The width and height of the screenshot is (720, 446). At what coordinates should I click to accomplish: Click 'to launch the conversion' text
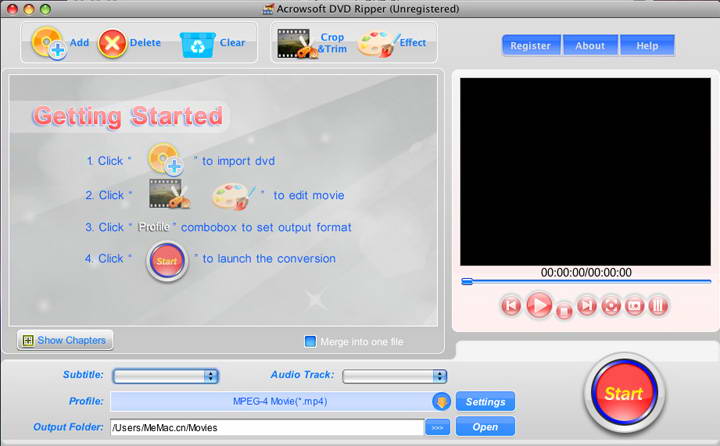(269, 259)
